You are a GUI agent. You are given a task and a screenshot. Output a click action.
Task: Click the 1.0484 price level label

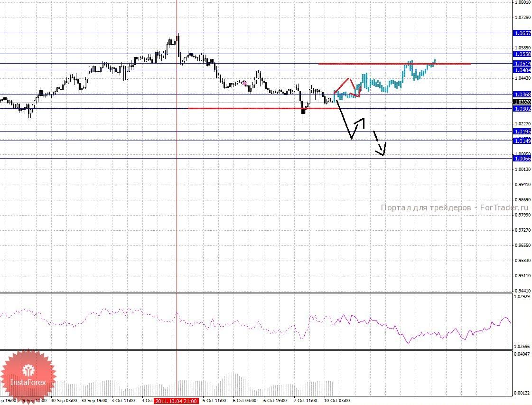click(522, 70)
